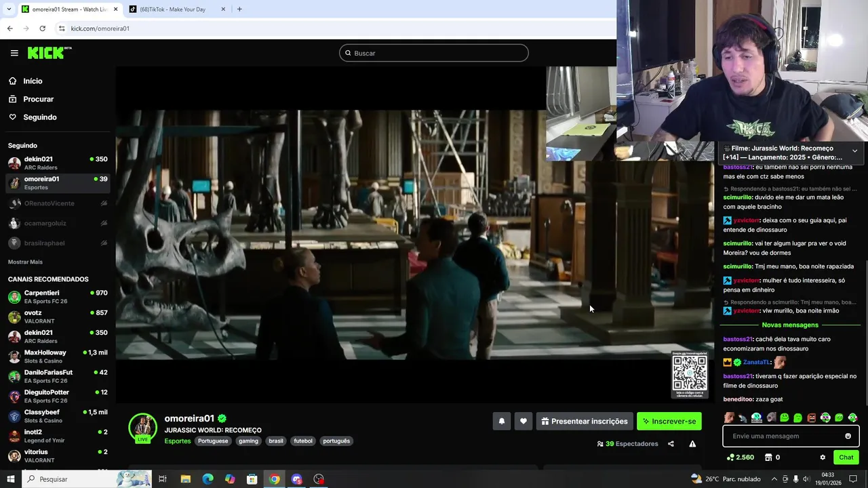868x488 pixels.
Task: Open the channel shop icon
Action: 768,457
